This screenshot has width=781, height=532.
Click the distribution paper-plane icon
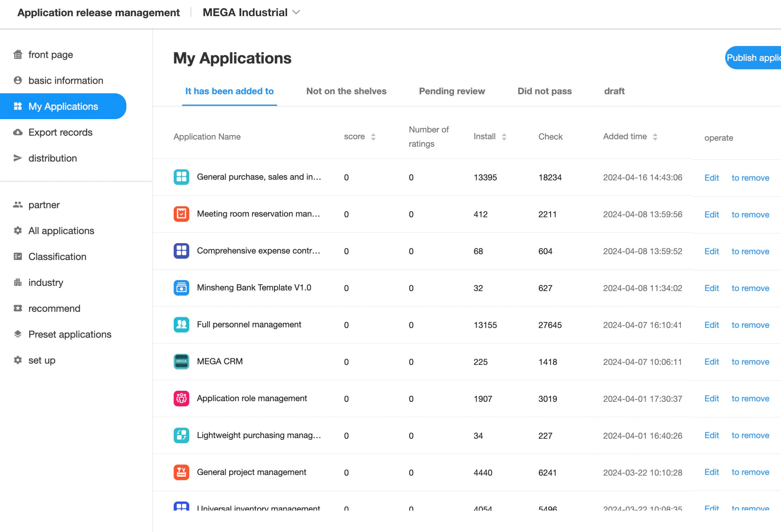pos(18,158)
